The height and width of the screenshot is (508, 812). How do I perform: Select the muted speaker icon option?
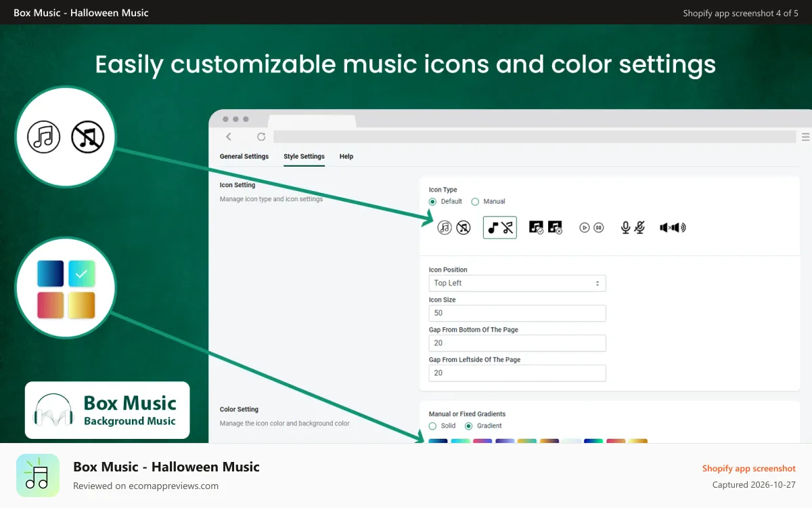[666, 228]
